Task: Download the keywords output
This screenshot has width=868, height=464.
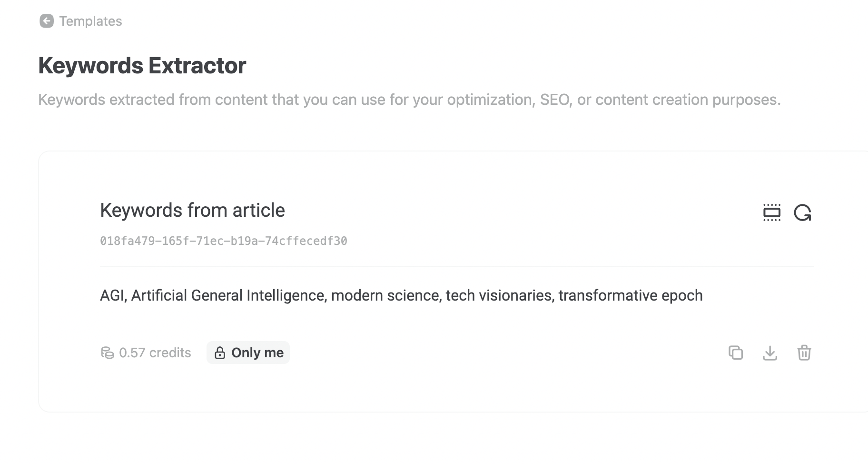Action: coord(770,353)
